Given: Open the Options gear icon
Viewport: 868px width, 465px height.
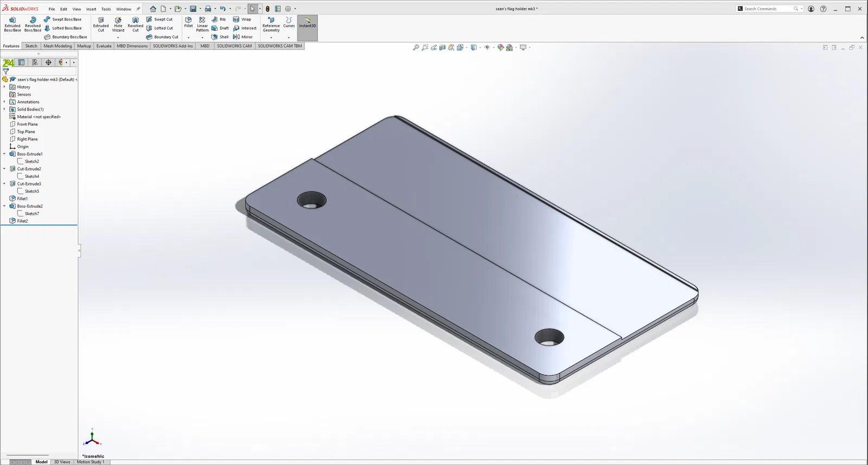Looking at the screenshot, I should tap(288, 9).
